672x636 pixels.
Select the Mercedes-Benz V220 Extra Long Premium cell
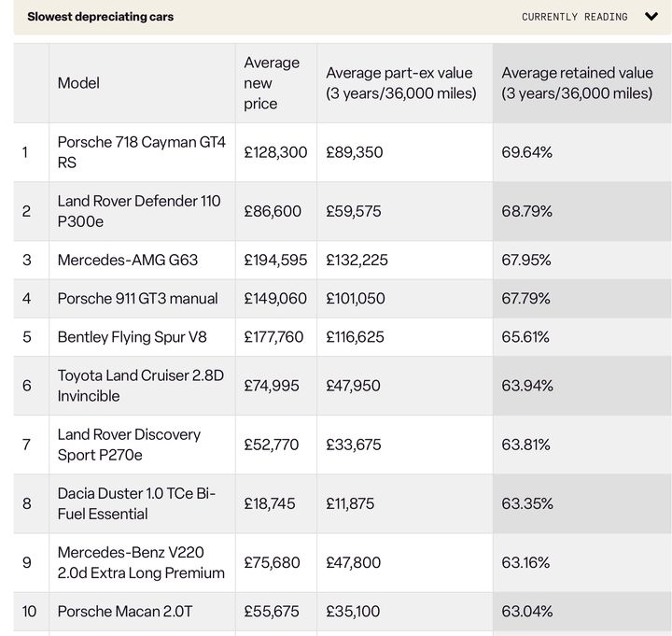pos(142,562)
